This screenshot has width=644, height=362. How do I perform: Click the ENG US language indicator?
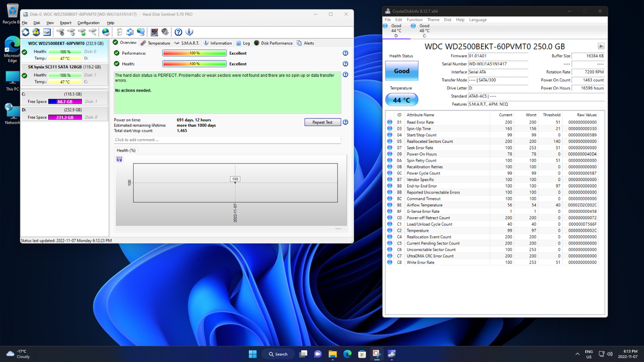click(x=589, y=354)
